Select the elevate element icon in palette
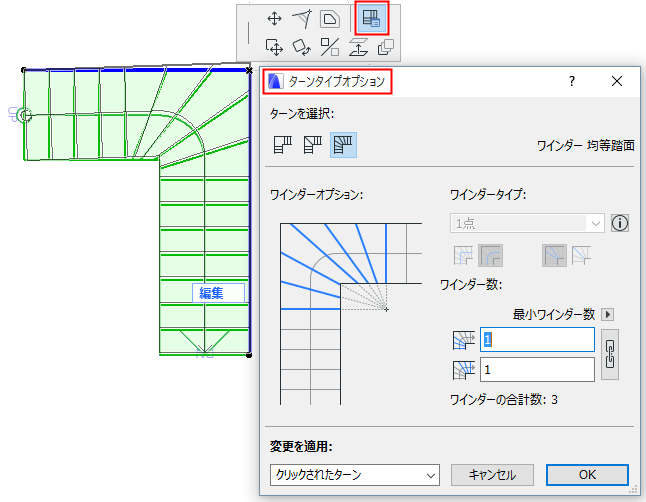646x502 pixels. coord(358,47)
